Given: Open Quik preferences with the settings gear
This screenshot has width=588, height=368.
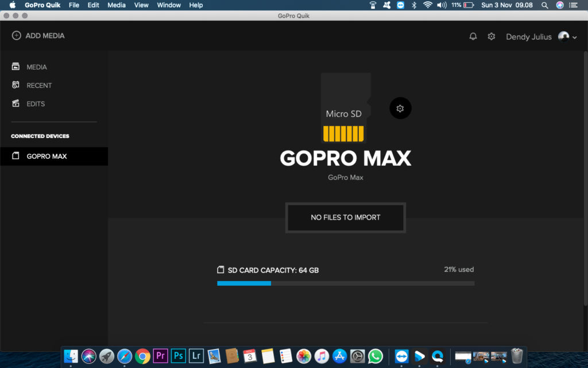Looking at the screenshot, I should pos(492,36).
